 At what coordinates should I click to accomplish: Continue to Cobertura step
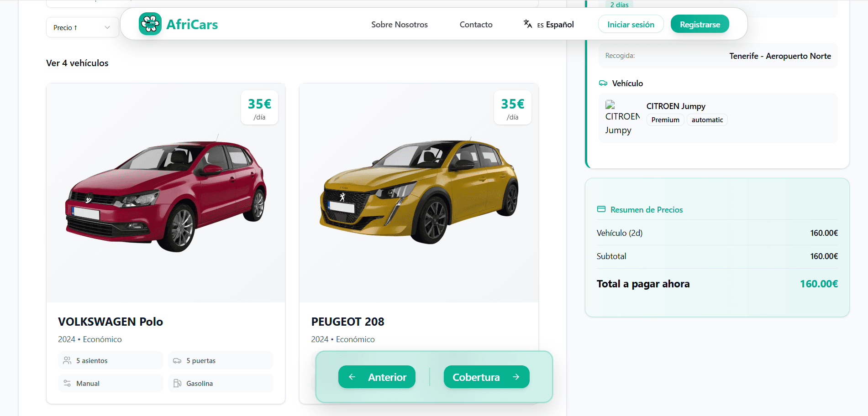[x=486, y=377]
